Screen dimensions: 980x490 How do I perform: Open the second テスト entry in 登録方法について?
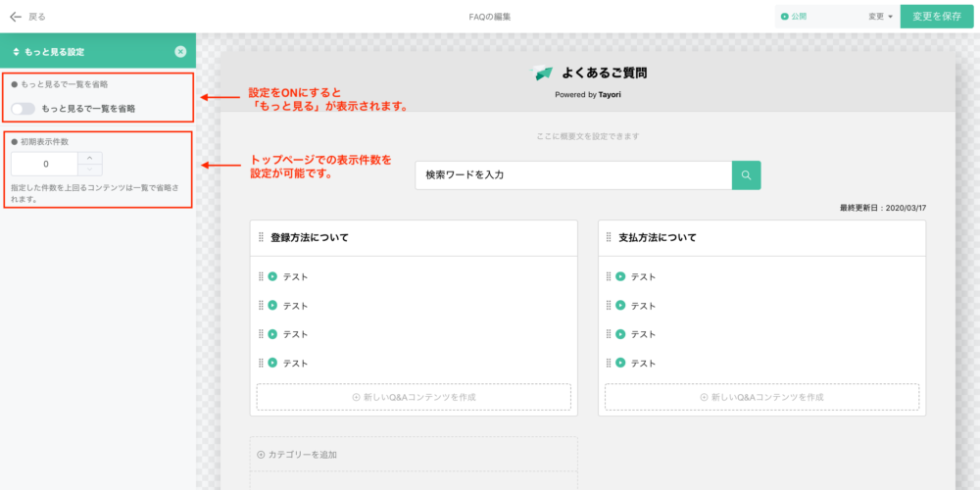pos(295,306)
